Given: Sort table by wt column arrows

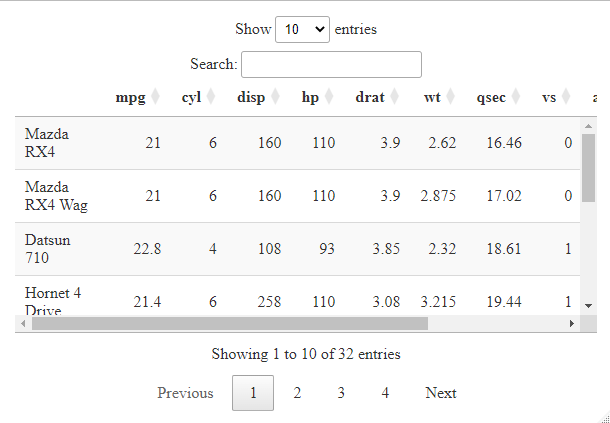Looking at the screenshot, I should 451,97.
